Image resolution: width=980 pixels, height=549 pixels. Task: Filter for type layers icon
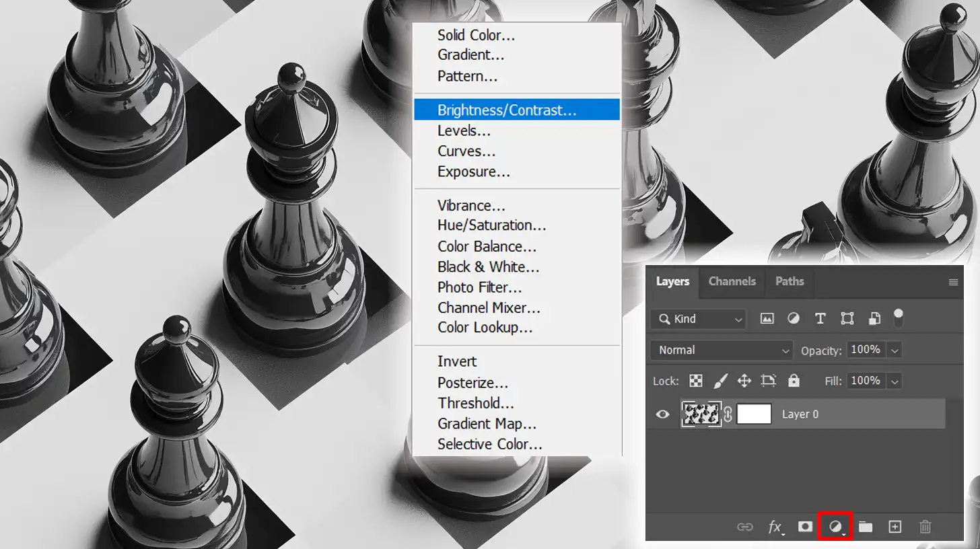[820, 319]
